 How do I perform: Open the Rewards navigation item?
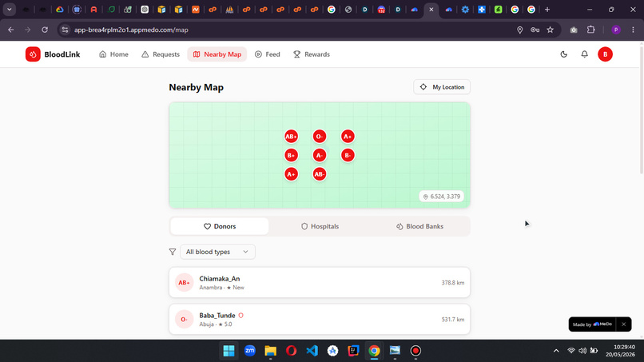click(312, 54)
